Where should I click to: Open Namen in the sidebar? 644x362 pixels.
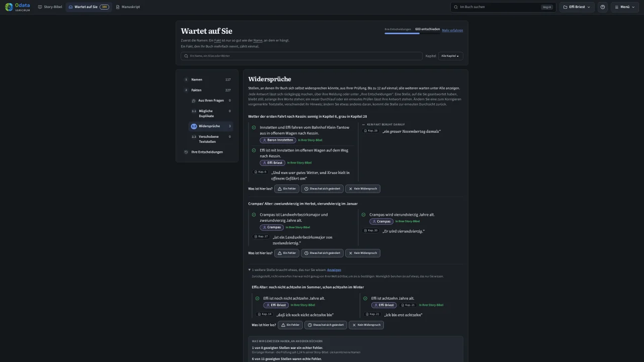(x=207, y=79)
